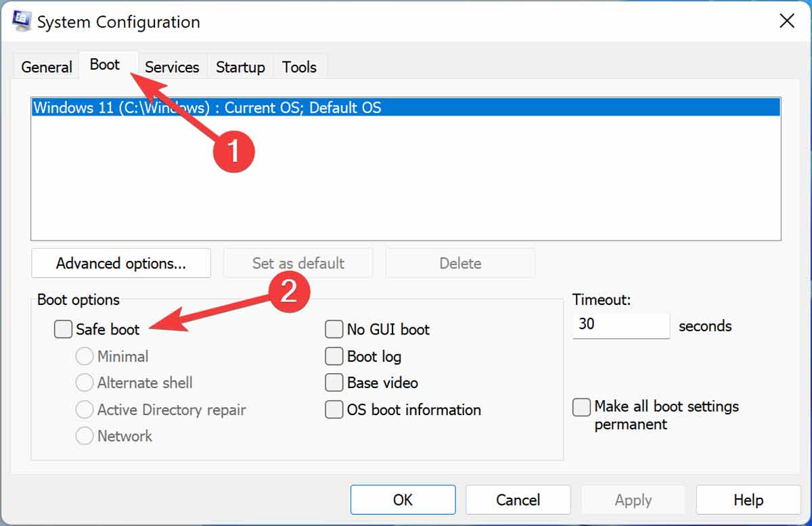Choose the Alternate shell option
812x526 pixels.
coord(85,383)
